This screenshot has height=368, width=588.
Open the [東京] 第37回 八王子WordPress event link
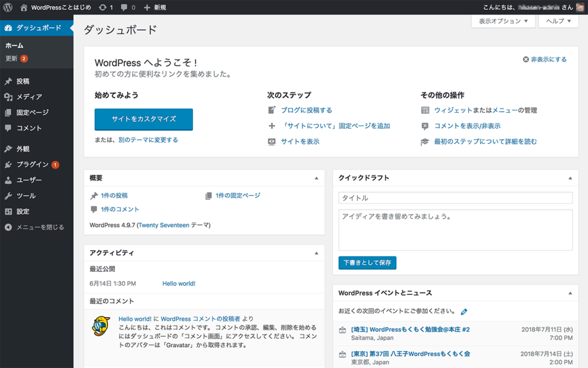(x=410, y=354)
